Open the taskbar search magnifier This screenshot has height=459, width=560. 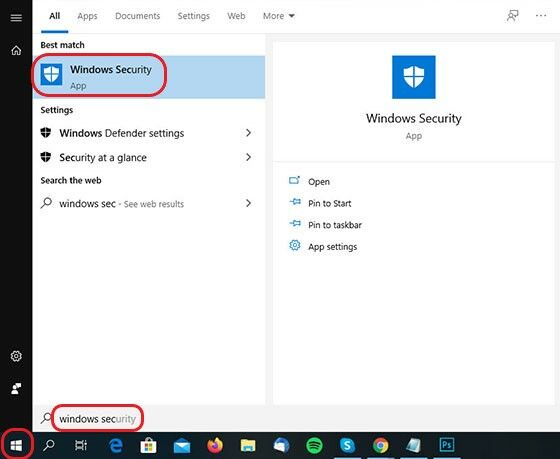click(x=49, y=445)
